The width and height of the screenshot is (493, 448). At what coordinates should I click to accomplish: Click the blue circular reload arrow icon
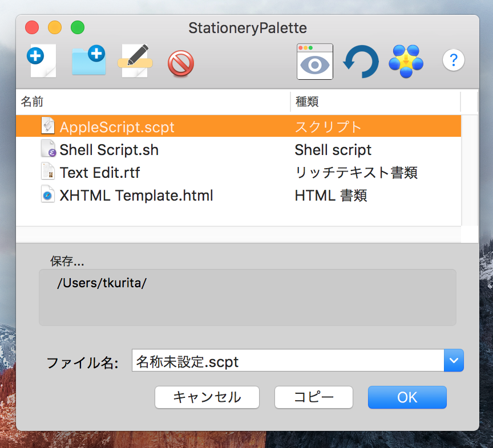pos(361,62)
